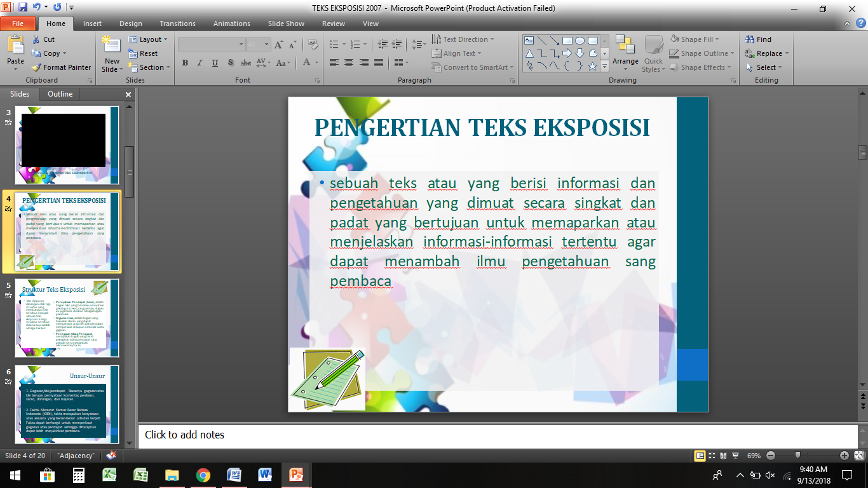Screen dimensions: 868x488
Task: Expand the font name combo box
Action: [241, 44]
